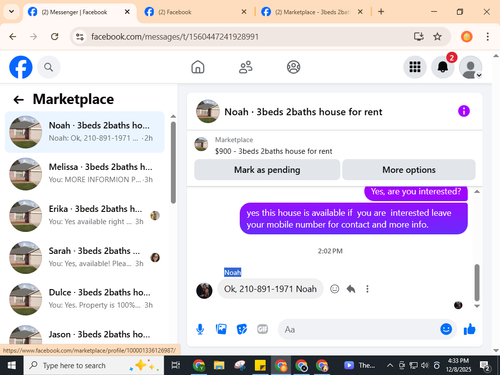This screenshot has height=375, width=500.
Task: Go to the Home feed icon
Action: pyautogui.click(x=198, y=67)
